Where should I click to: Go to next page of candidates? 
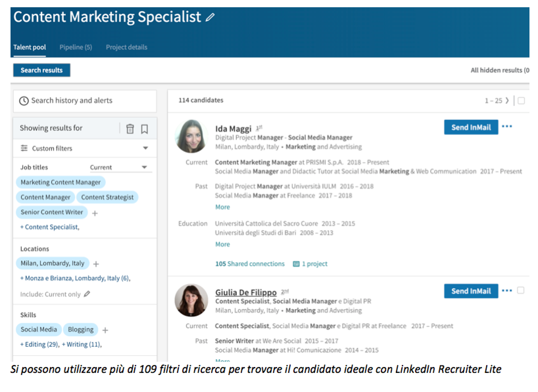point(507,101)
